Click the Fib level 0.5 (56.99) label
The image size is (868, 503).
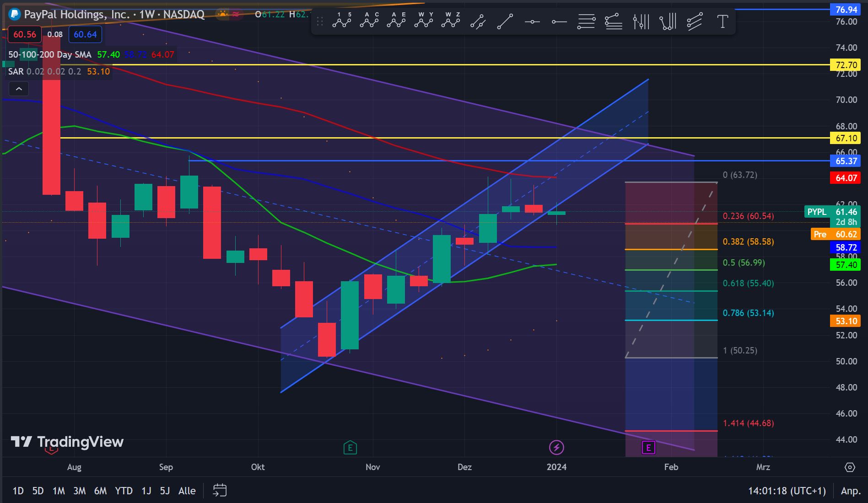pyautogui.click(x=744, y=262)
